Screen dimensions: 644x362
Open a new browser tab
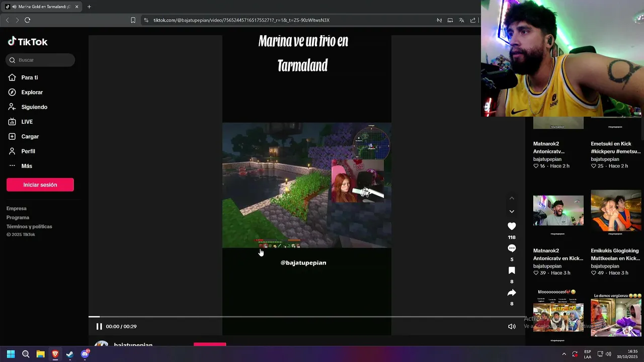click(89, 7)
